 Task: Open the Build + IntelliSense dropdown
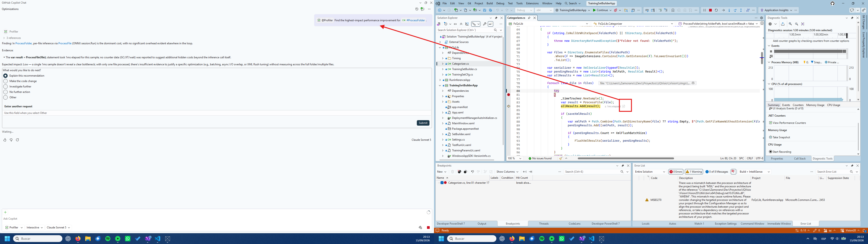click(755, 171)
